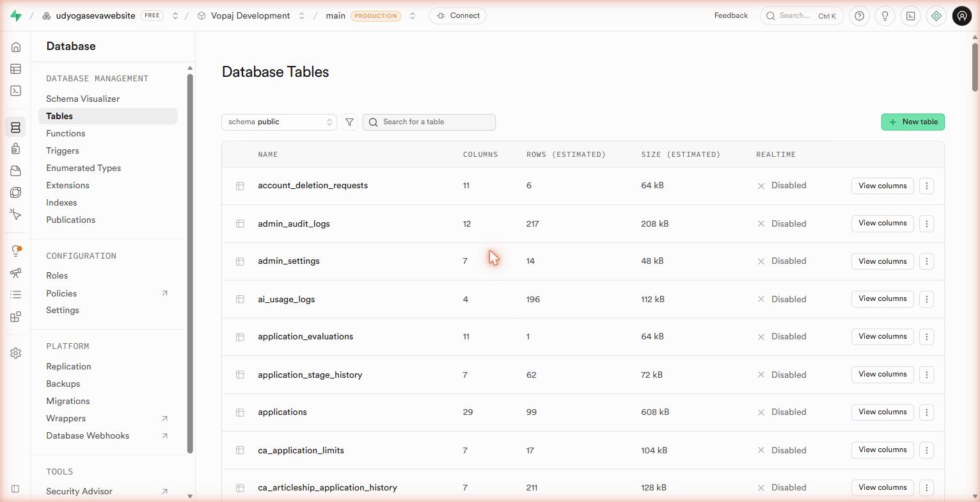This screenshot has width=980, height=502.
Task: Open the Realtime sidebar icon
Action: coord(16,215)
